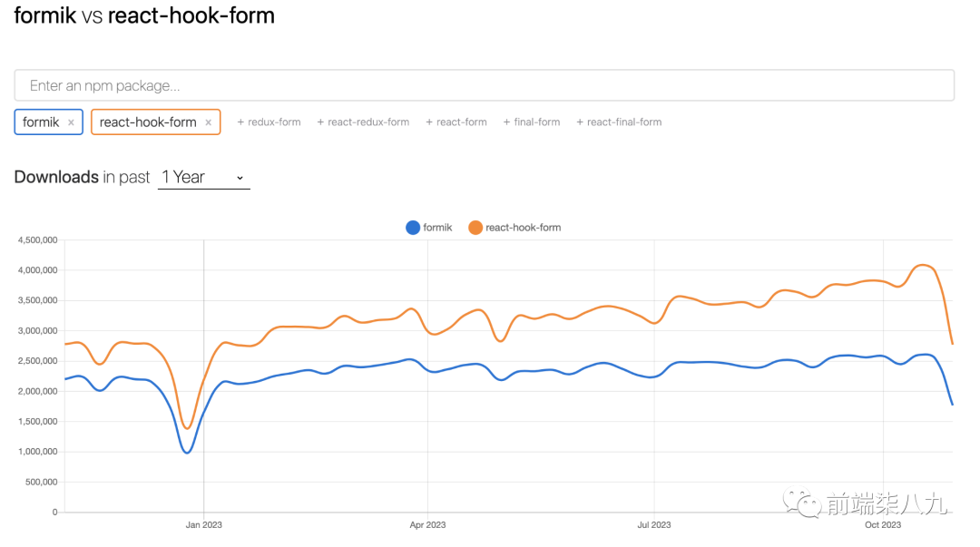Add final-form suggestion to comparison
Image resolution: width=980 pixels, height=547 pixels.
pyautogui.click(x=532, y=122)
